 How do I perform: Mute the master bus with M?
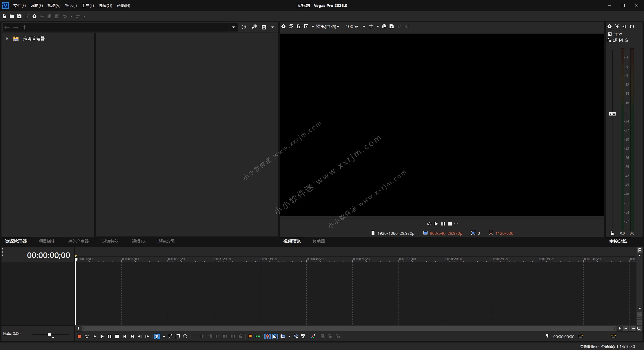pos(621,41)
